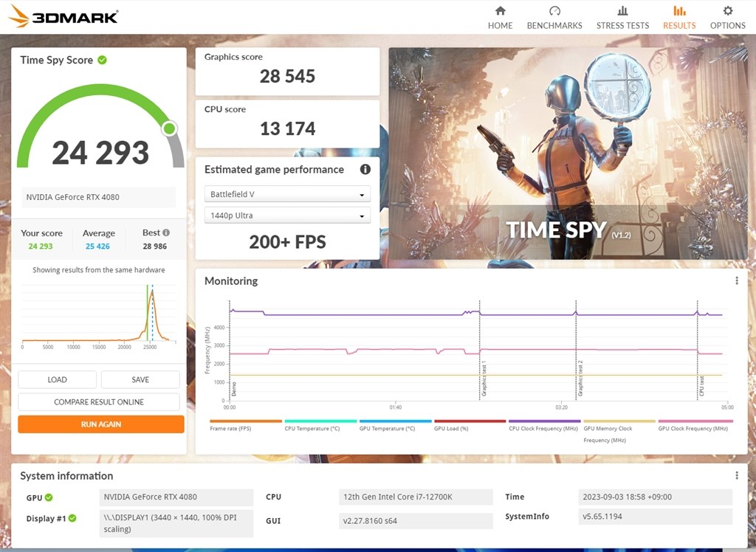Click the score gauge indicator knob

point(169,128)
